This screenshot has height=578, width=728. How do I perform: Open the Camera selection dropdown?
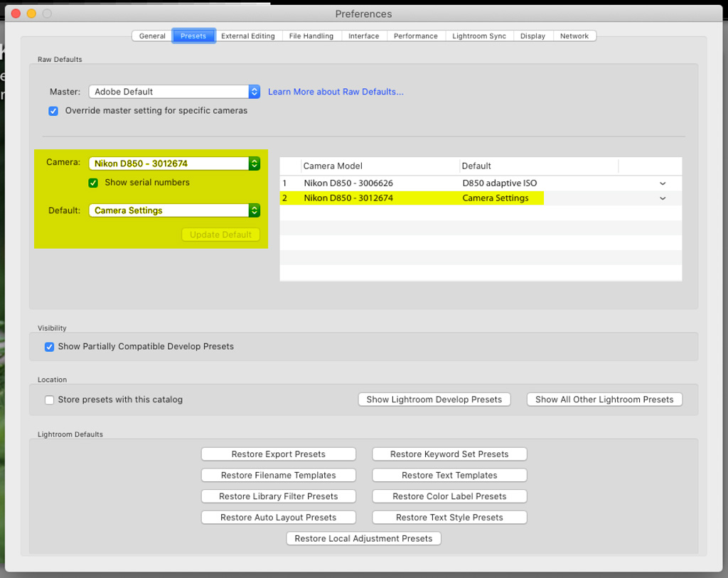click(x=174, y=164)
